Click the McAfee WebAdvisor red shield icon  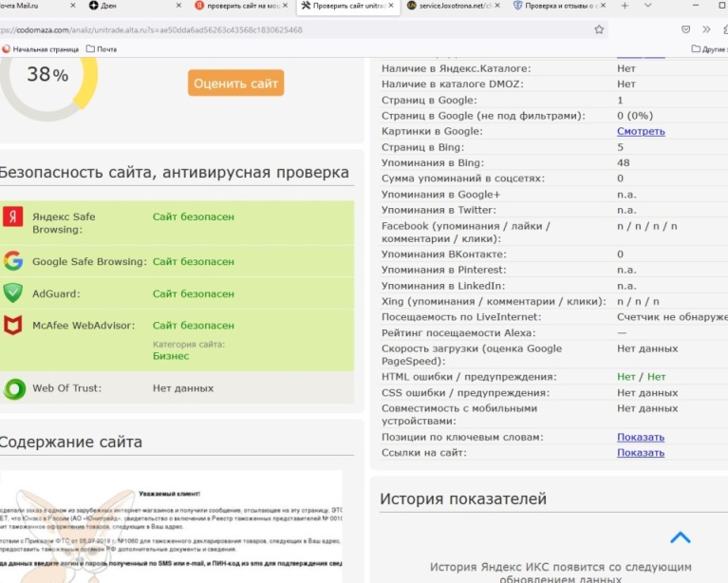13,325
